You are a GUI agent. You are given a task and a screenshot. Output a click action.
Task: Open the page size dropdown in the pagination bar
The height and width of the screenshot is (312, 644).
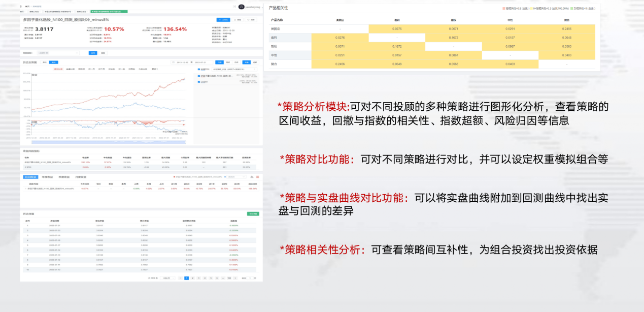click(x=168, y=278)
